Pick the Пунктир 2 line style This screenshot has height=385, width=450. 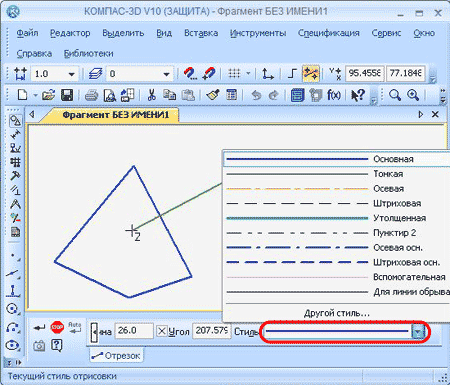336,233
